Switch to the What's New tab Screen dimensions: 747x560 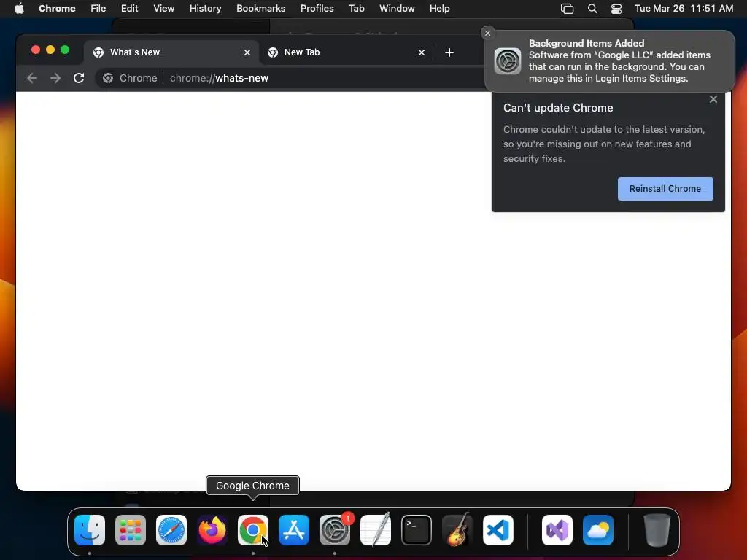(171, 52)
